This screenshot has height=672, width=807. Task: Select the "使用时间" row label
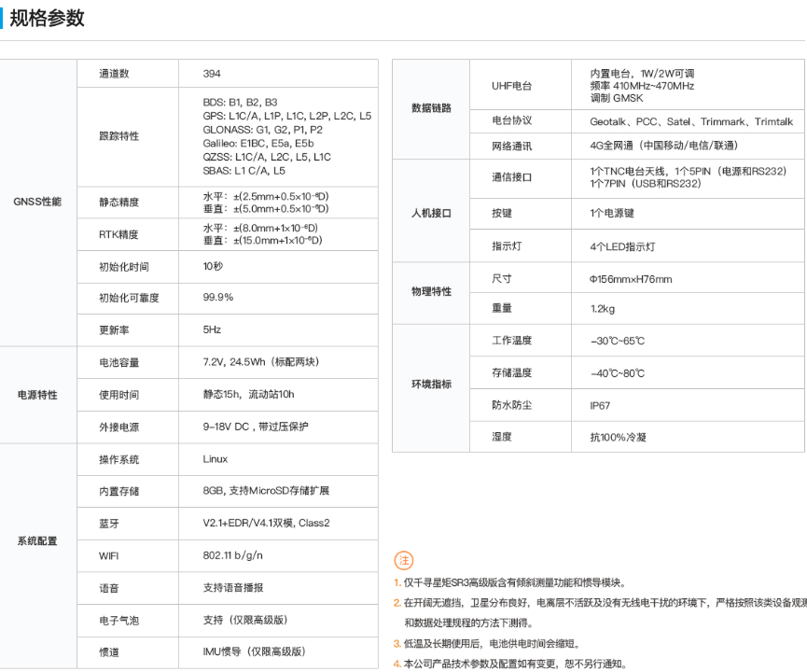point(118,395)
